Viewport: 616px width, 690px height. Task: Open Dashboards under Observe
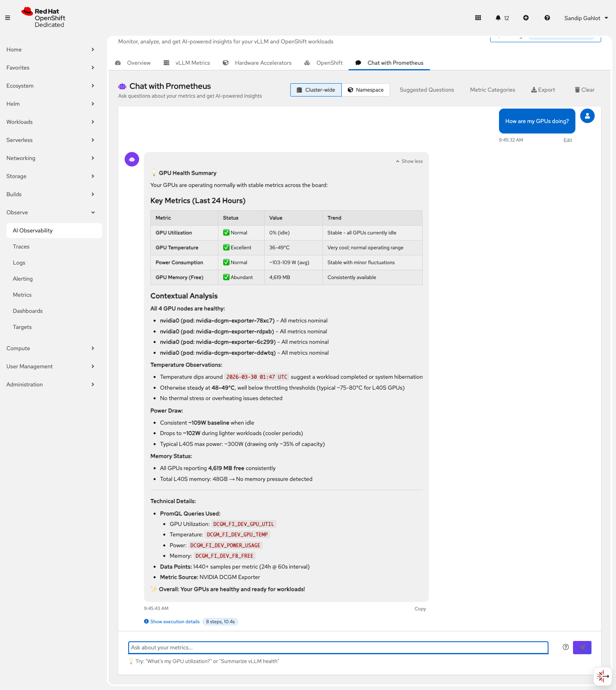[54, 311]
